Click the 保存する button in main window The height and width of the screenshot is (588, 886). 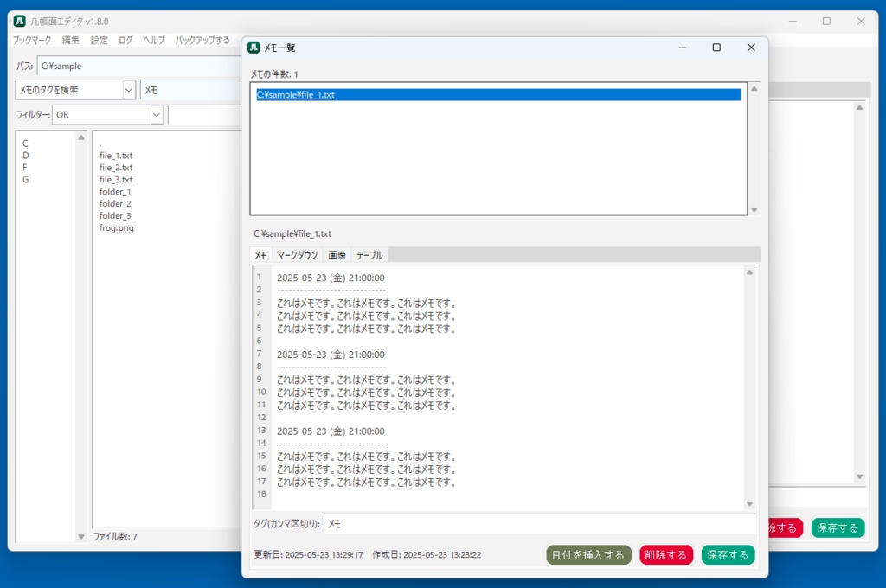point(838,528)
